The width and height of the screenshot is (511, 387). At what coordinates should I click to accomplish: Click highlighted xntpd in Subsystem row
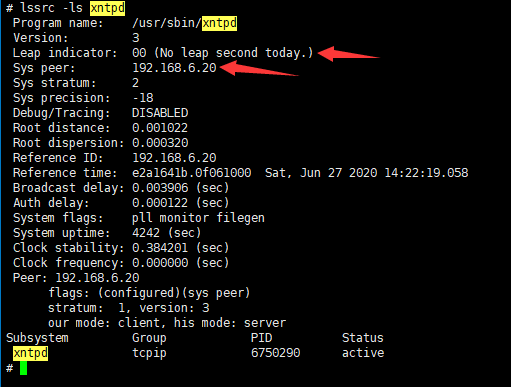point(30,353)
